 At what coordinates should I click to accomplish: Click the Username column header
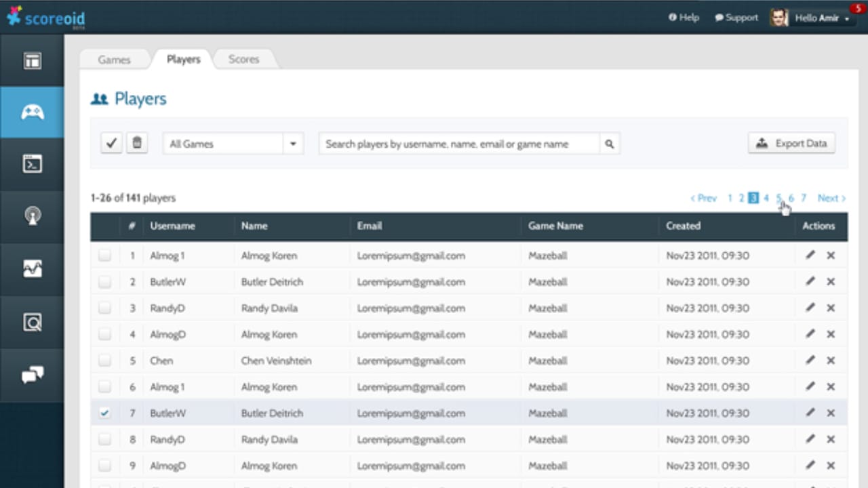click(x=173, y=226)
